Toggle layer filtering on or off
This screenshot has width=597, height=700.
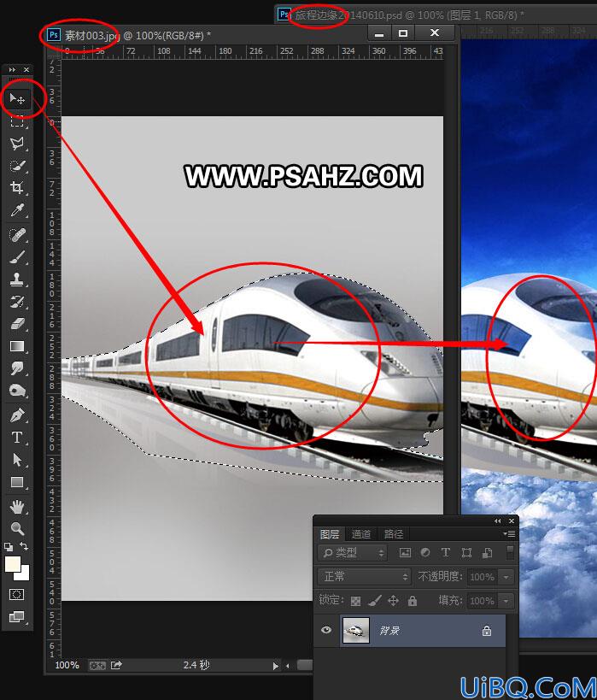[510, 552]
